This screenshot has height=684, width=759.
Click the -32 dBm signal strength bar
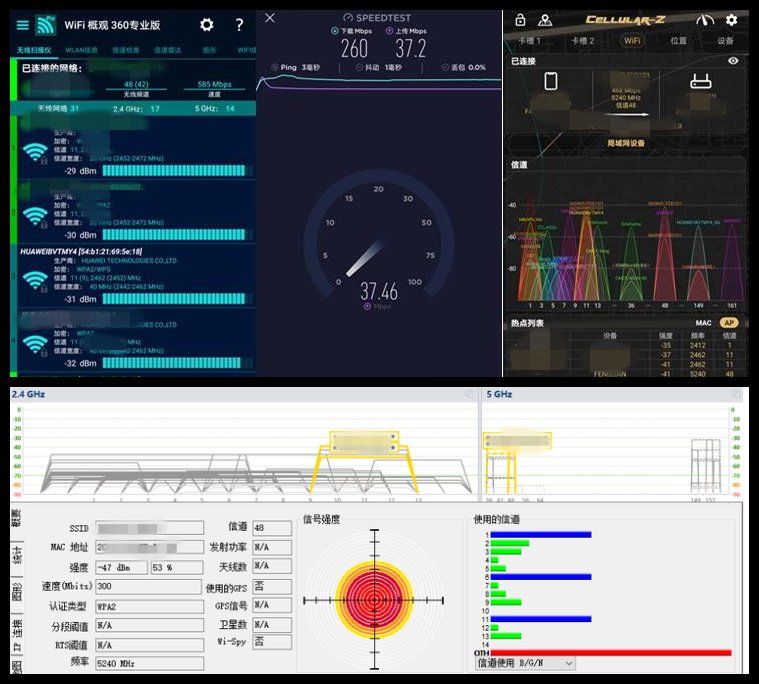click(x=177, y=363)
